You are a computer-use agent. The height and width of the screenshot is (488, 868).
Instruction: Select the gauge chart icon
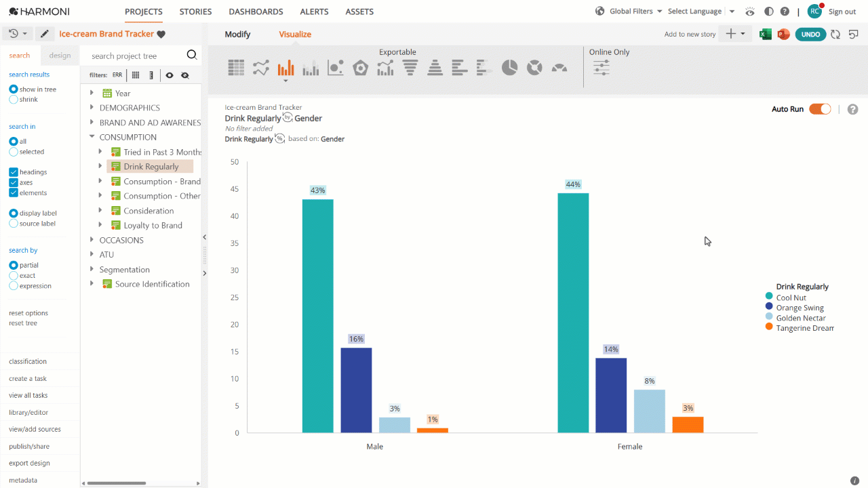(x=559, y=67)
